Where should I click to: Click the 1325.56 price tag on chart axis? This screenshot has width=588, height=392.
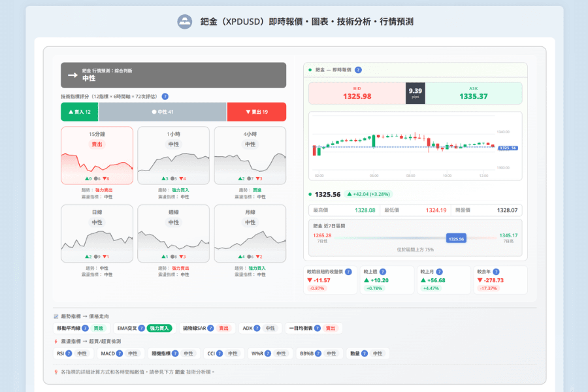tap(508, 148)
